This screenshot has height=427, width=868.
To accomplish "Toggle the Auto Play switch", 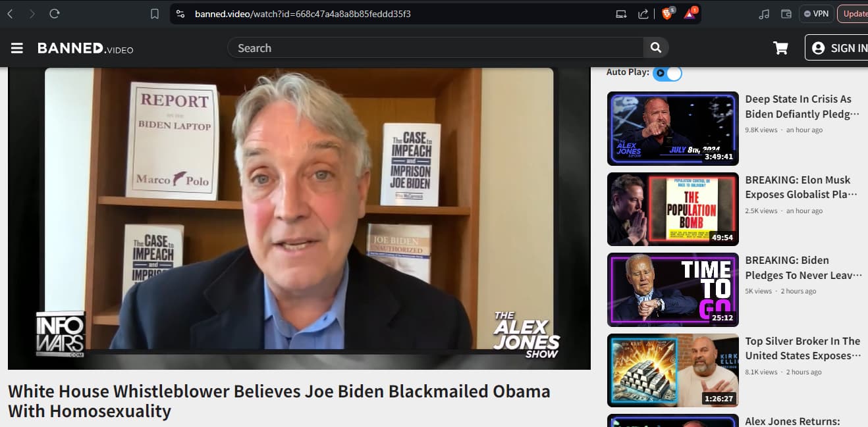I will pos(667,73).
